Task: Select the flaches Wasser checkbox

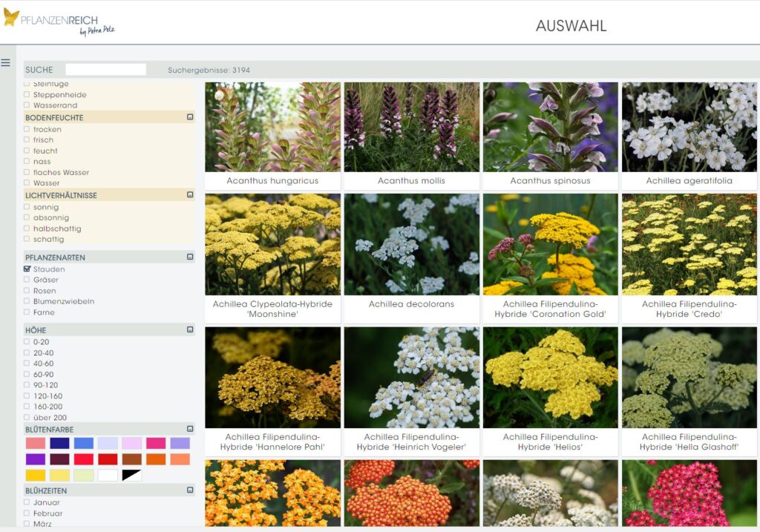Action: [27, 172]
